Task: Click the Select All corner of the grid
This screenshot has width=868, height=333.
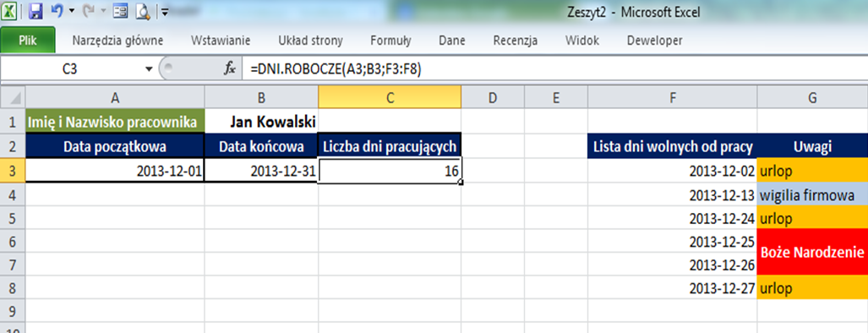Action: point(13,98)
